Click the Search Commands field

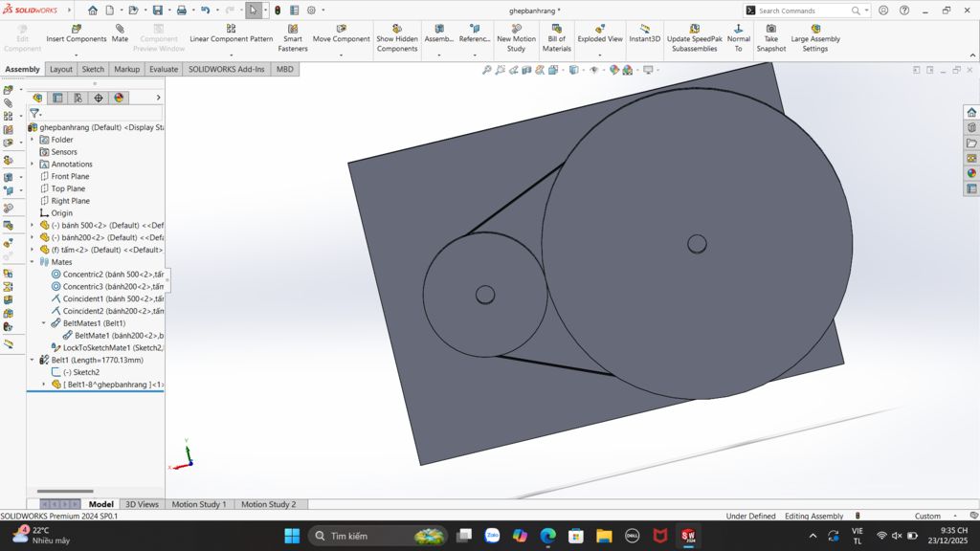(x=803, y=11)
